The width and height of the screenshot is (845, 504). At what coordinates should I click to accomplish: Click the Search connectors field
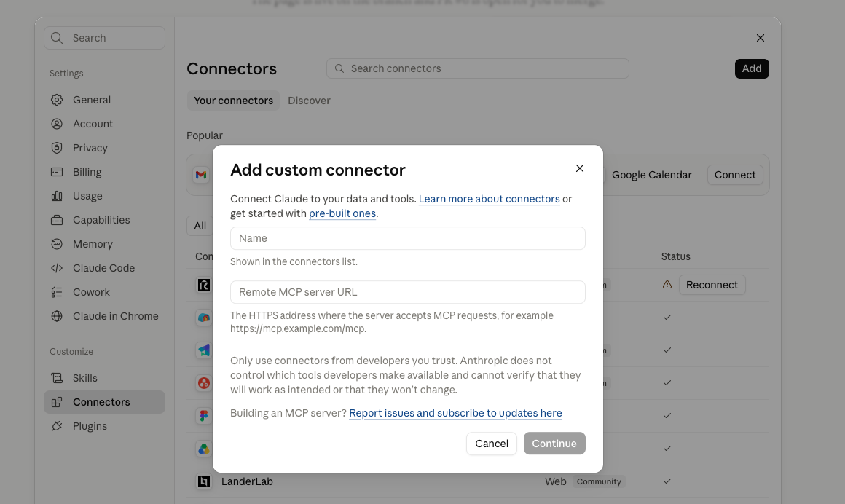tap(477, 68)
